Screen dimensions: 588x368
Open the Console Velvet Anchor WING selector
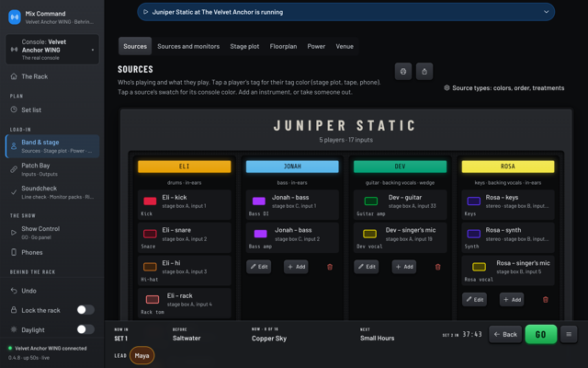[x=52, y=50]
